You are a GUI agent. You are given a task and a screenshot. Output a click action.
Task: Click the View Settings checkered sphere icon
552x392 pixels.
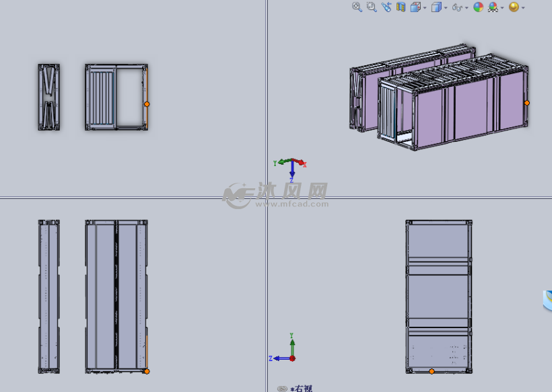[495, 7]
